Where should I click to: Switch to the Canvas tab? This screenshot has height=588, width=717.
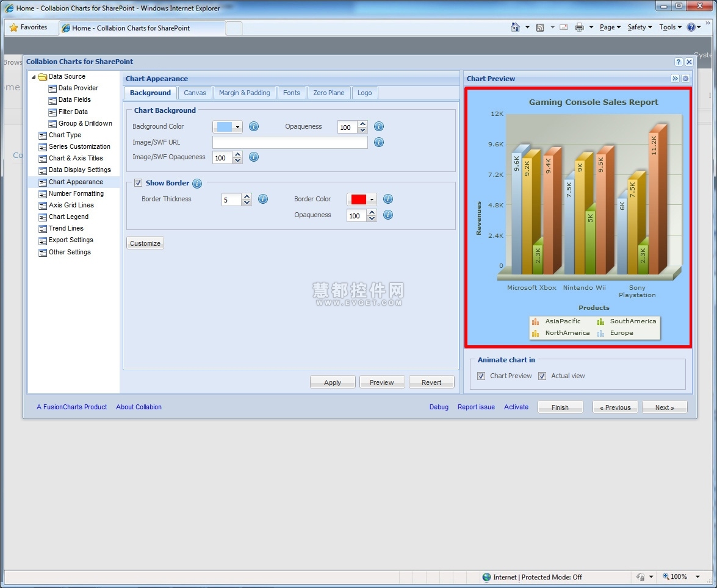195,93
